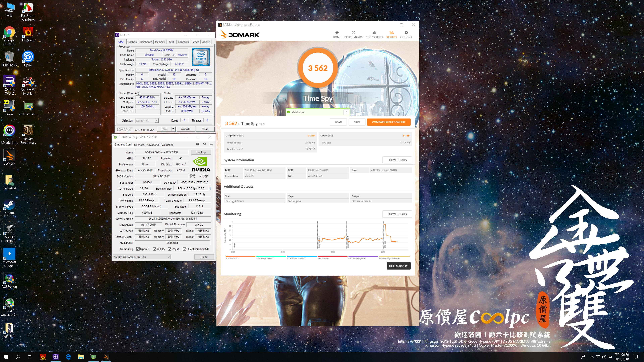Open Windows taskbar search
The width and height of the screenshot is (644, 362).
[18, 357]
